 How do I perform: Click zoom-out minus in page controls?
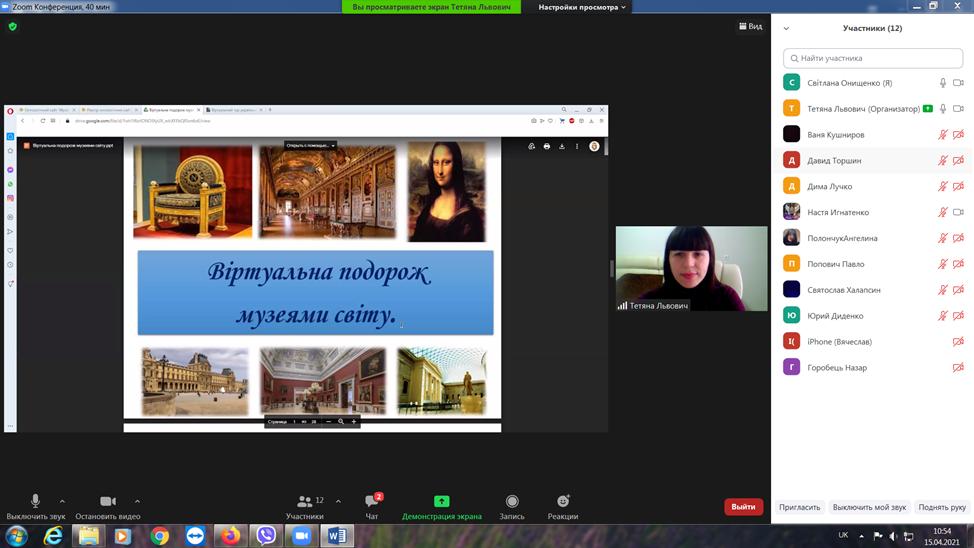tap(329, 421)
